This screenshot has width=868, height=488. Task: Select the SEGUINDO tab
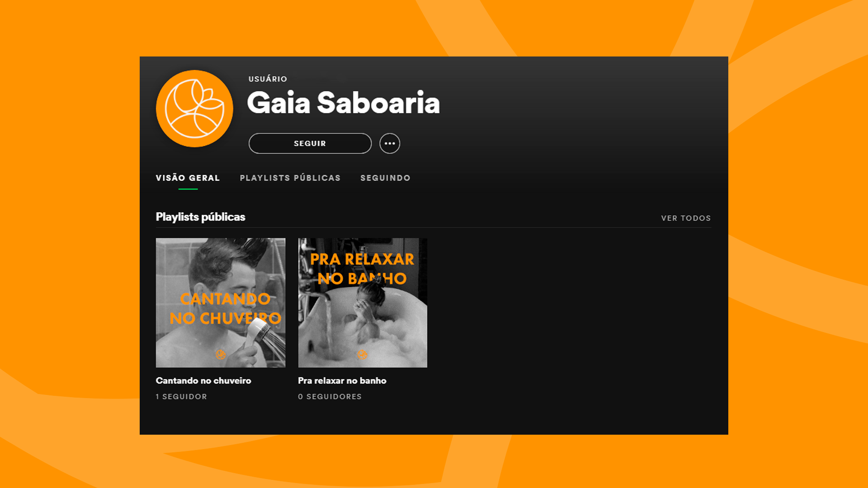coord(385,178)
